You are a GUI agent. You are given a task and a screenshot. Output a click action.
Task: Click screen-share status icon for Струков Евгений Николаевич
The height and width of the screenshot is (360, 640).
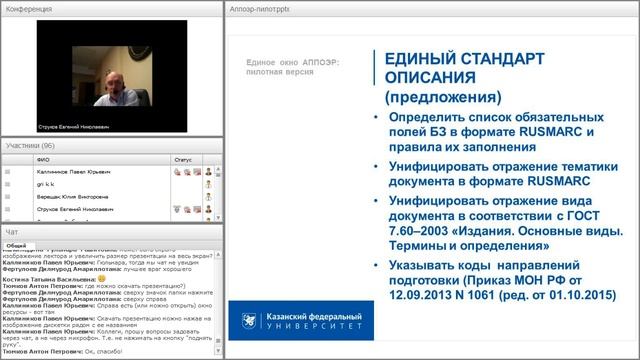(x=197, y=209)
